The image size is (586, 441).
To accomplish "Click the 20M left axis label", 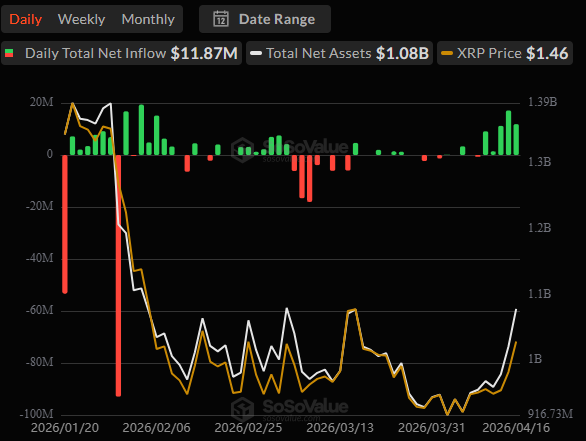I will coord(41,102).
